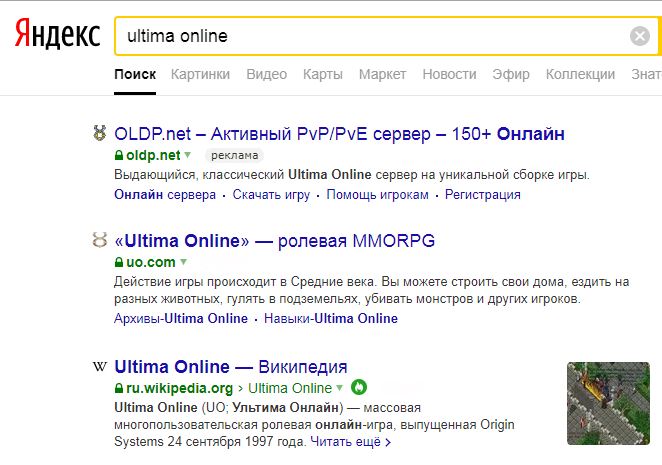The image size is (662, 465).
Task: Click the Yandex logo
Action: tap(57, 36)
